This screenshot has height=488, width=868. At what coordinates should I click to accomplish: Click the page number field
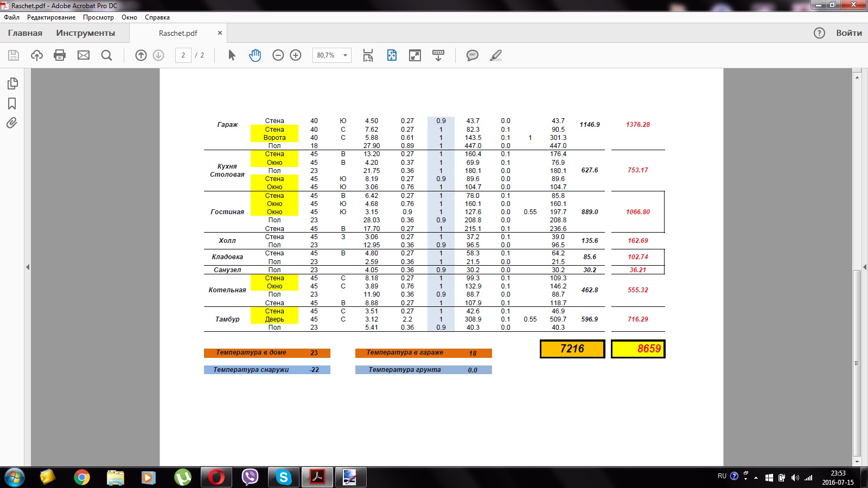pos(183,55)
